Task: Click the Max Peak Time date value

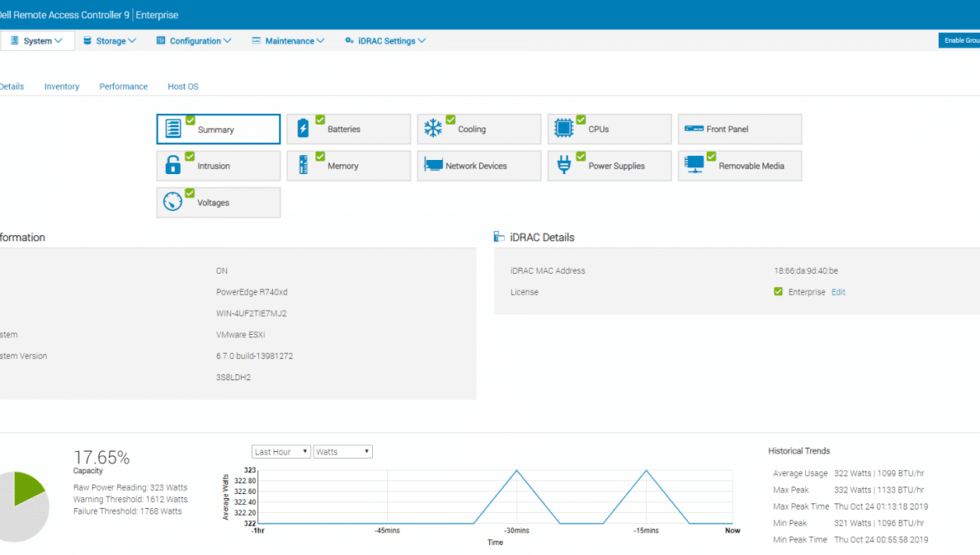Action: tap(881, 506)
